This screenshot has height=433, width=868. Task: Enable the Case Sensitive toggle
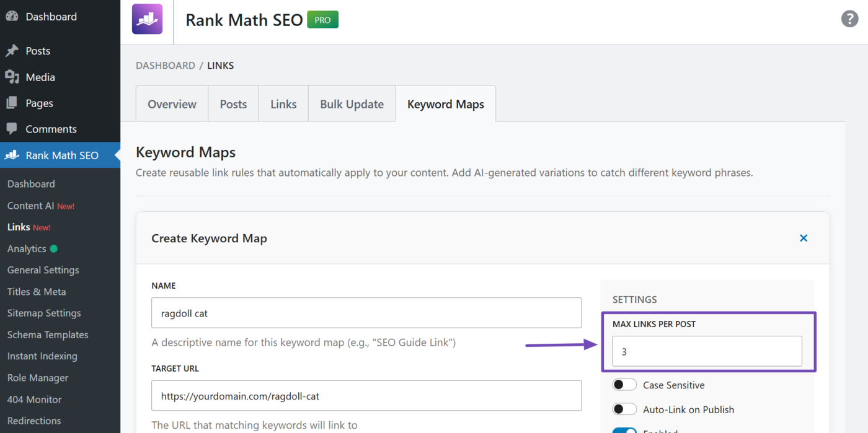pyautogui.click(x=624, y=384)
